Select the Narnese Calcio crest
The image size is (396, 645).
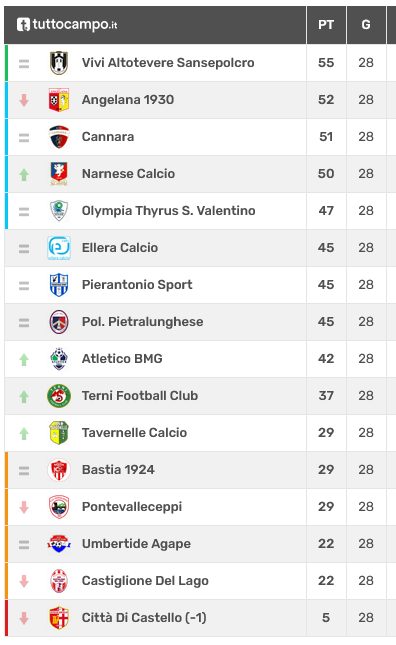tap(59, 174)
